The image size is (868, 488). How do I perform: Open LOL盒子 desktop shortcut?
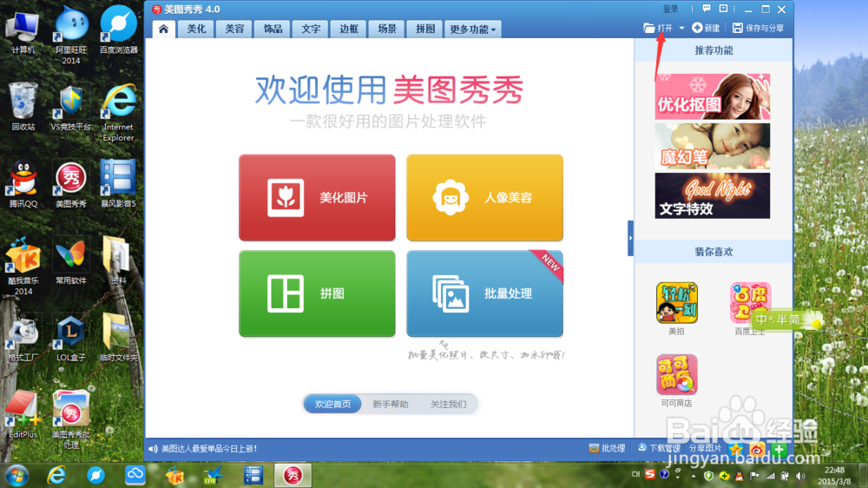71,338
